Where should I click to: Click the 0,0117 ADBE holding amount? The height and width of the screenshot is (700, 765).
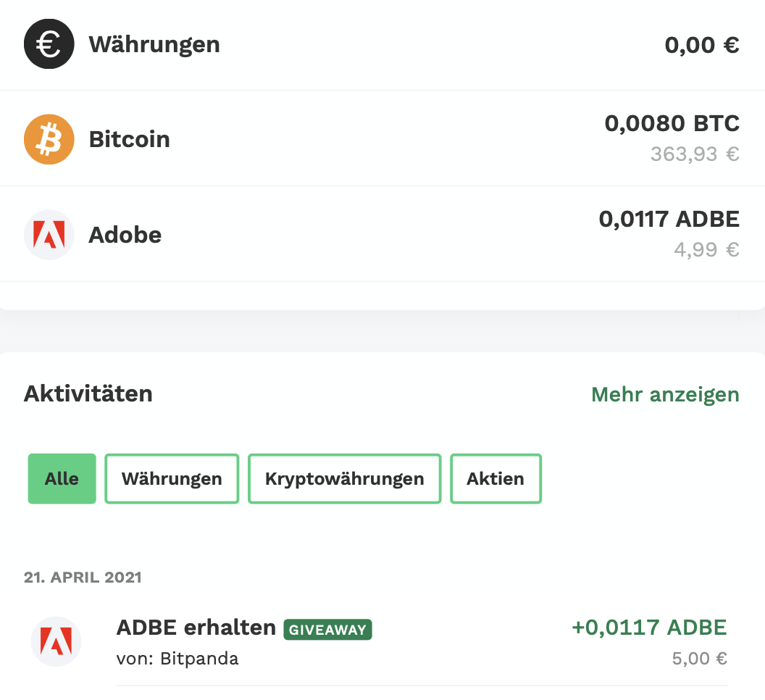pos(669,219)
